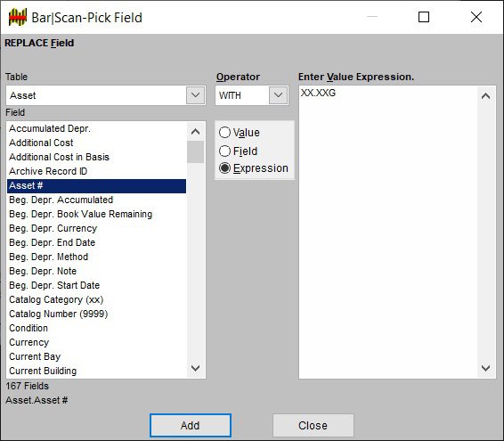Click the field list scrollbar thumb
Screen dimensions: 504x441
[195, 151]
